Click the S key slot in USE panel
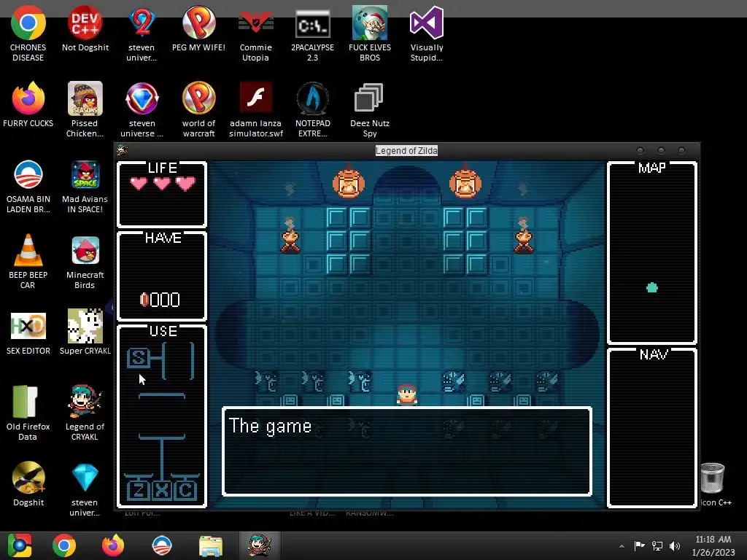 pos(138,357)
